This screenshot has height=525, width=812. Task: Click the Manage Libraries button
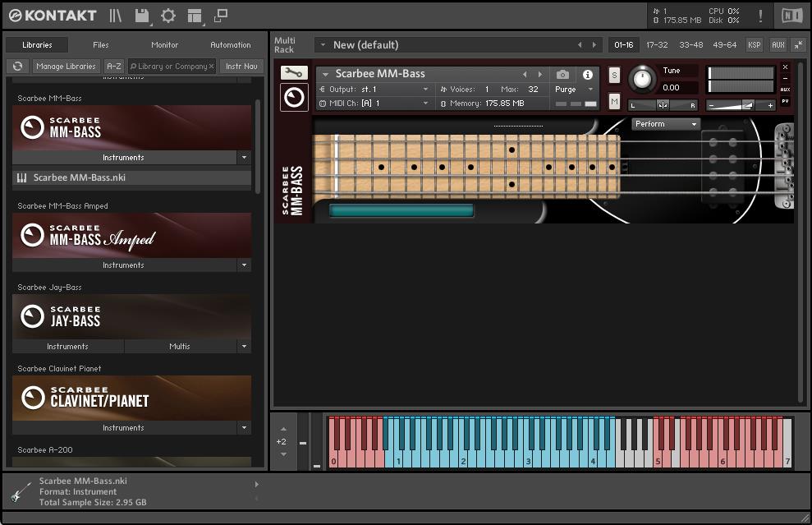66,67
